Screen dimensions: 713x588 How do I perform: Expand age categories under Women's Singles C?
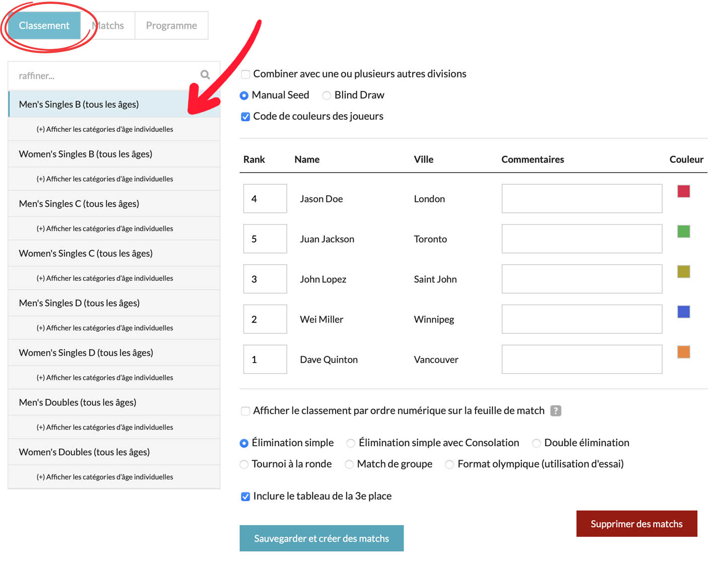pos(105,278)
